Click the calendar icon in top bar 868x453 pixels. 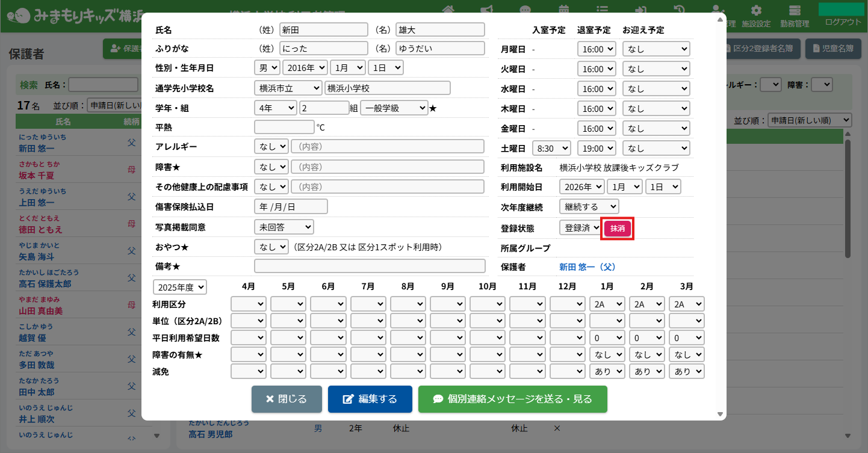(564, 9)
